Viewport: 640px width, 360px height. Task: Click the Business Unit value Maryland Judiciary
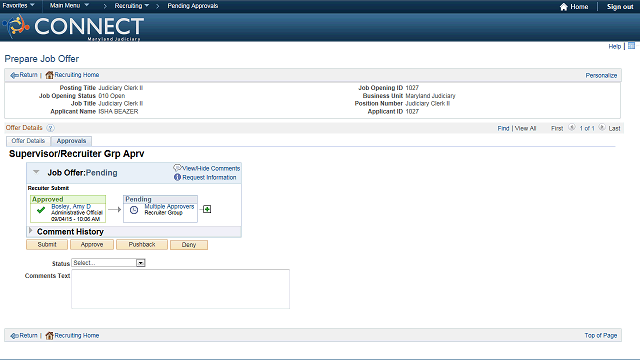(x=430, y=96)
